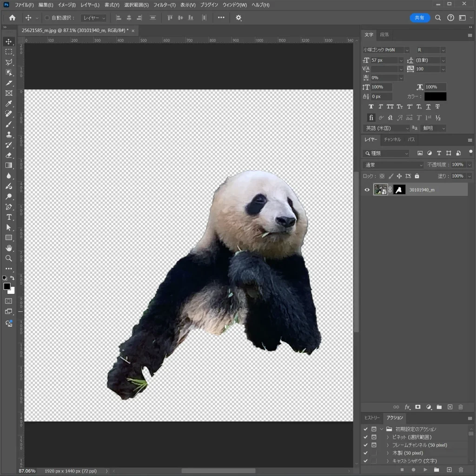Select the Brush tool

pos(9,124)
